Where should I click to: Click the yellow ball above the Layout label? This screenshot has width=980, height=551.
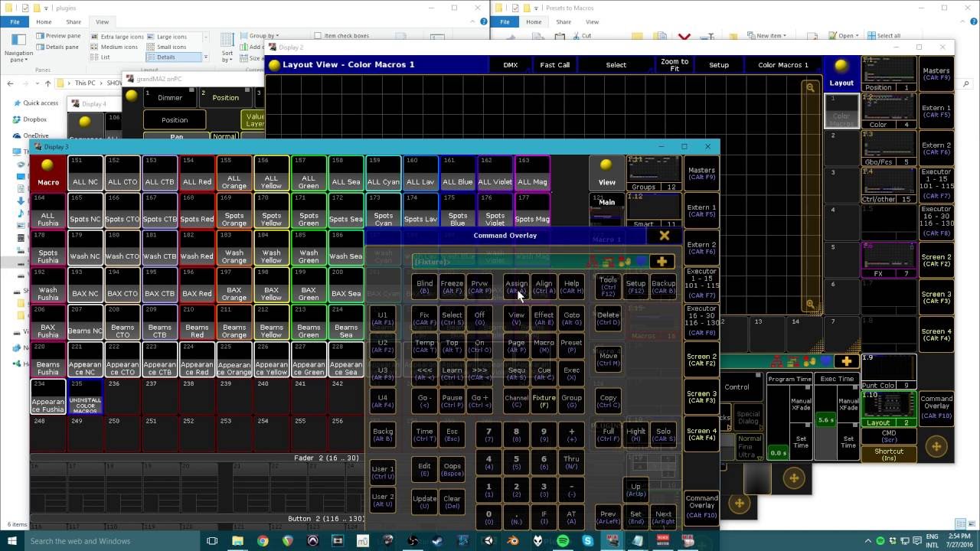pos(841,66)
